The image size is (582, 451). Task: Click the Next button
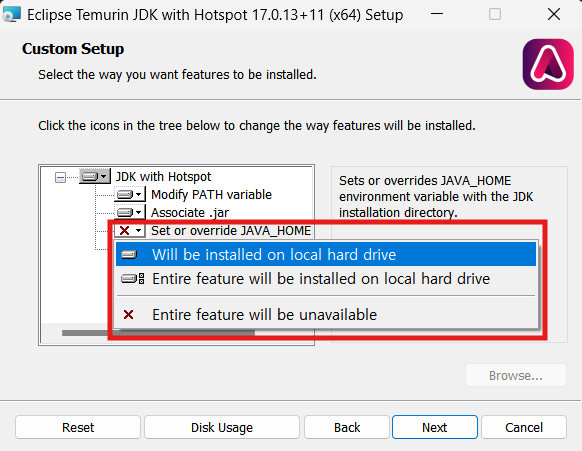tap(435, 427)
